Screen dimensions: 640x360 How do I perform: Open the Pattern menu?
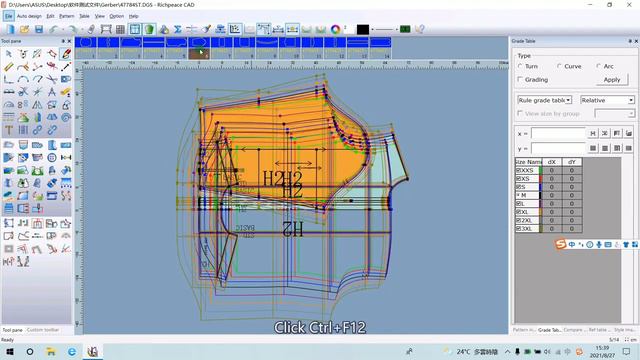click(67, 16)
